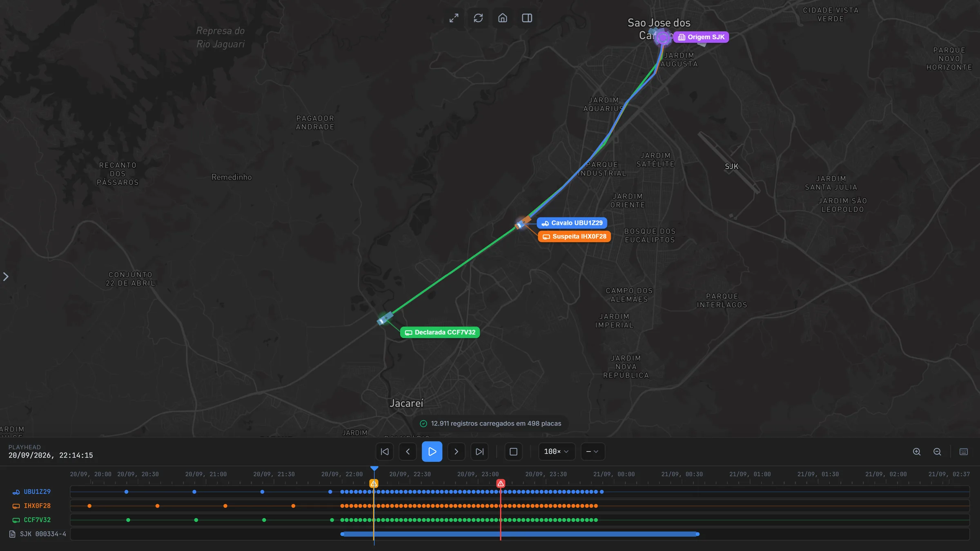
Task: Stop playback with the square button
Action: click(x=513, y=451)
